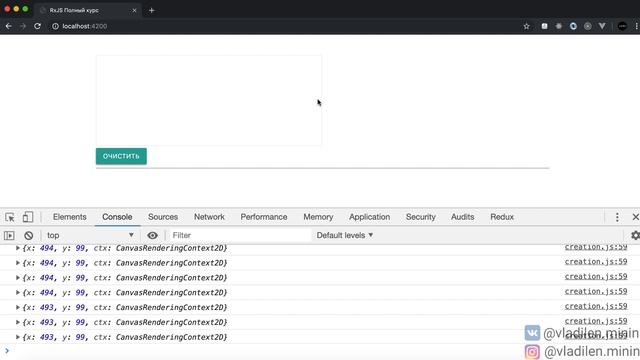Open the top context dropdown
Viewport: 640px width, 360px height.
[x=90, y=236]
